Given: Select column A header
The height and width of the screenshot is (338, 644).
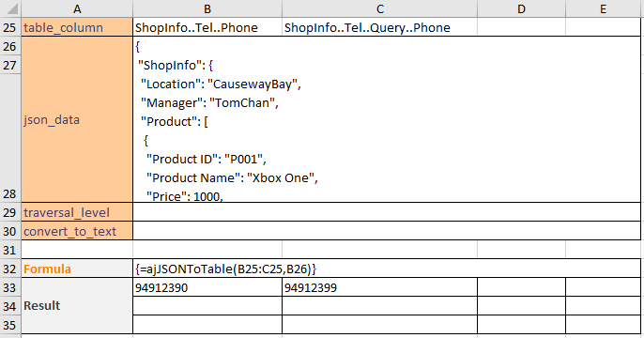Looking at the screenshot, I should [x=77, y=8].
